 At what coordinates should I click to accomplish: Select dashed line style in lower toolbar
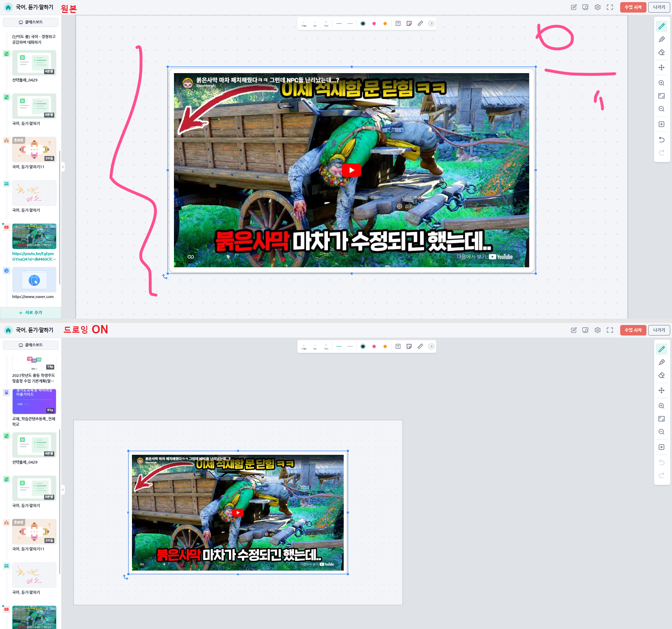coord(350,346)
